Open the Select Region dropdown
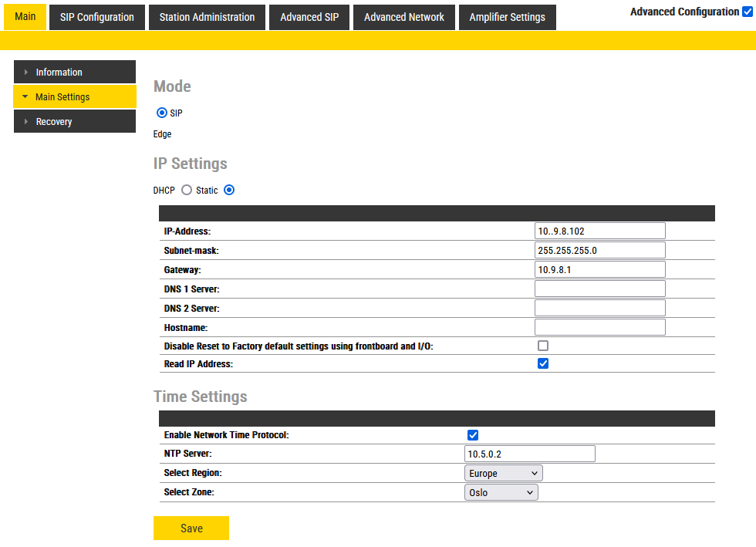 point(503,473)
